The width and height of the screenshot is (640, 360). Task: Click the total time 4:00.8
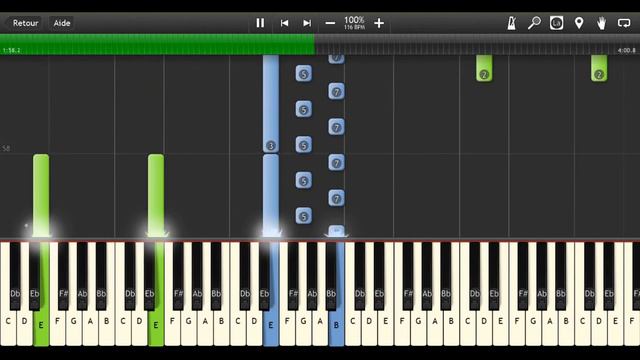[x=627, y=50]
